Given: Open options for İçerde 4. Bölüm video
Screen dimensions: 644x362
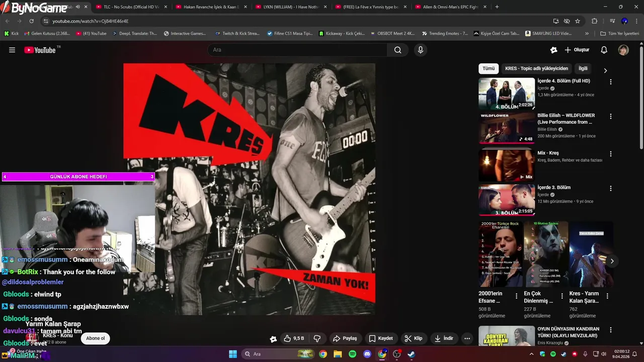Looking at the screenshot, I should [611, 81].
